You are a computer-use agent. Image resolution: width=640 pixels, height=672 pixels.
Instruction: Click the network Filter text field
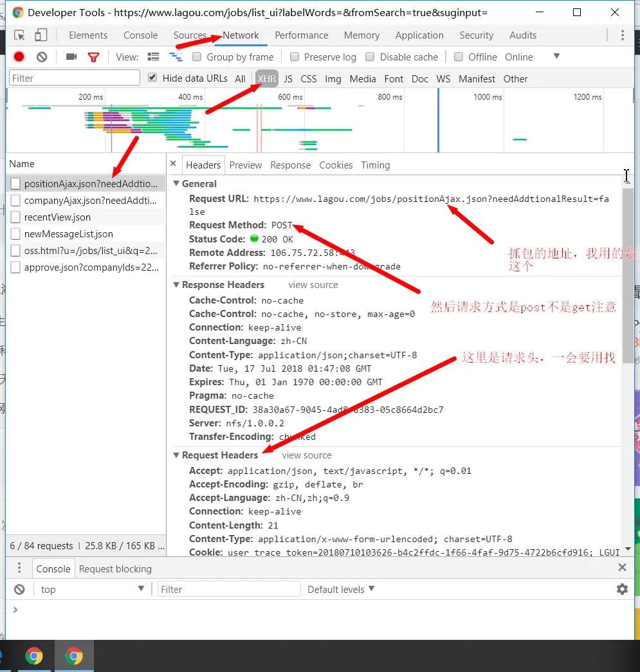[x=75, y=78]
